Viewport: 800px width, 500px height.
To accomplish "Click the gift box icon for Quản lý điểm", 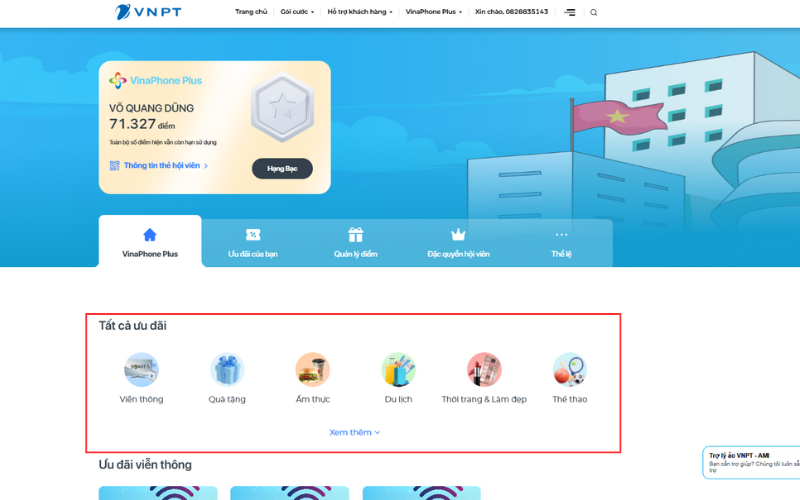I will coord(356,235).
